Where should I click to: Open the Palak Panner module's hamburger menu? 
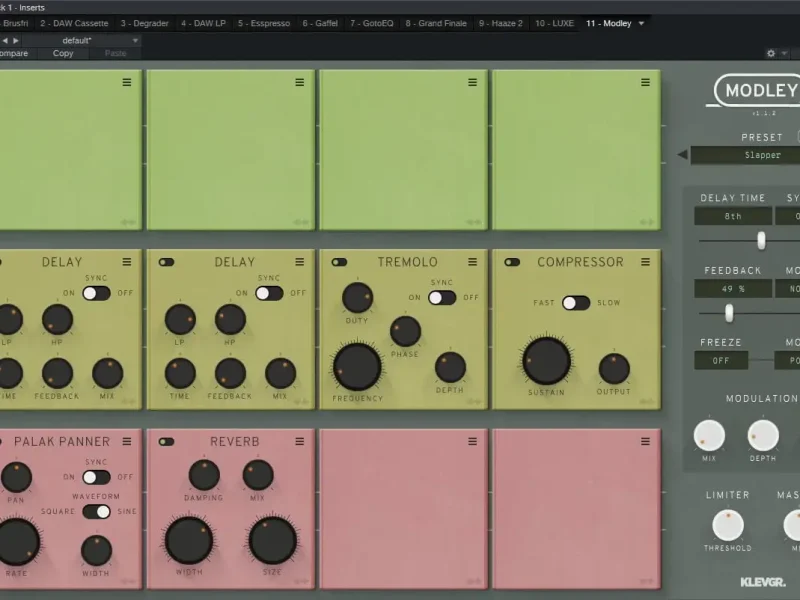[x=127, y=441]
